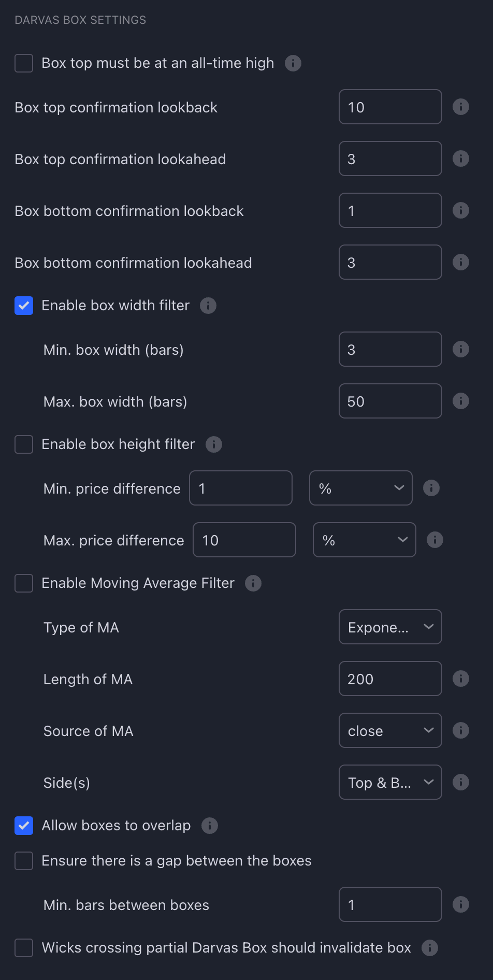This screenshot has height=980, width=493.
Task: Click the Max. box width value field
Action: point(390,401)
